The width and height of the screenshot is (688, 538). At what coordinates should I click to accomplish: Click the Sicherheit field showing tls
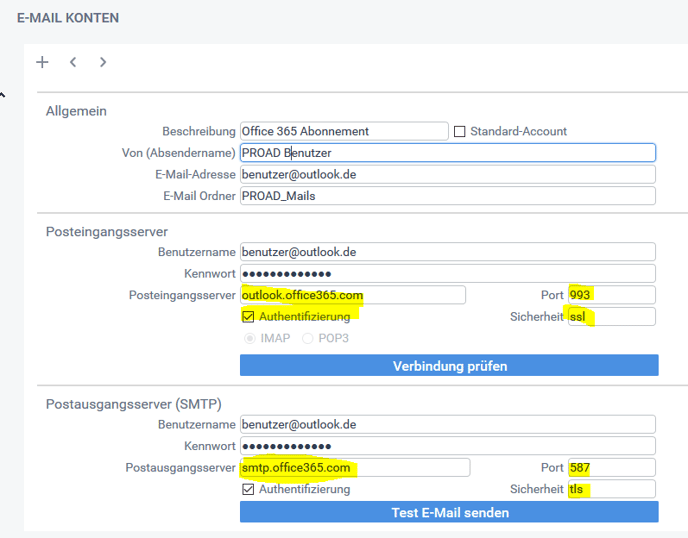pyautogui.click(x=610, y=490)
